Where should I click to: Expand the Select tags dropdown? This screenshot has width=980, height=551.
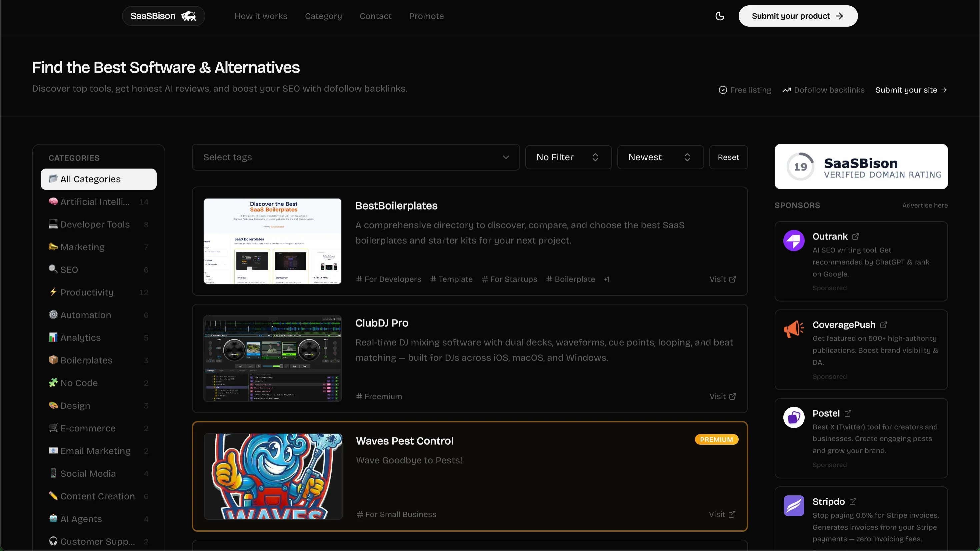coord(356,157)
